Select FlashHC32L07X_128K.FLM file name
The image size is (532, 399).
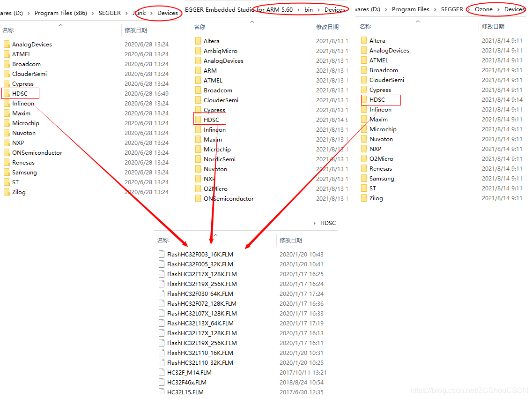pos(202,313)
